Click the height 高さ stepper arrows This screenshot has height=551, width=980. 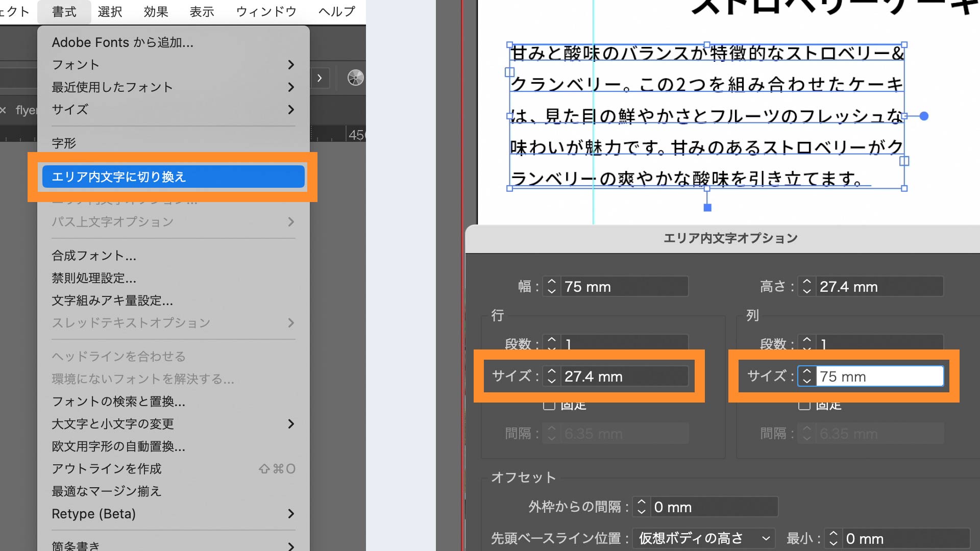(806, 286)
